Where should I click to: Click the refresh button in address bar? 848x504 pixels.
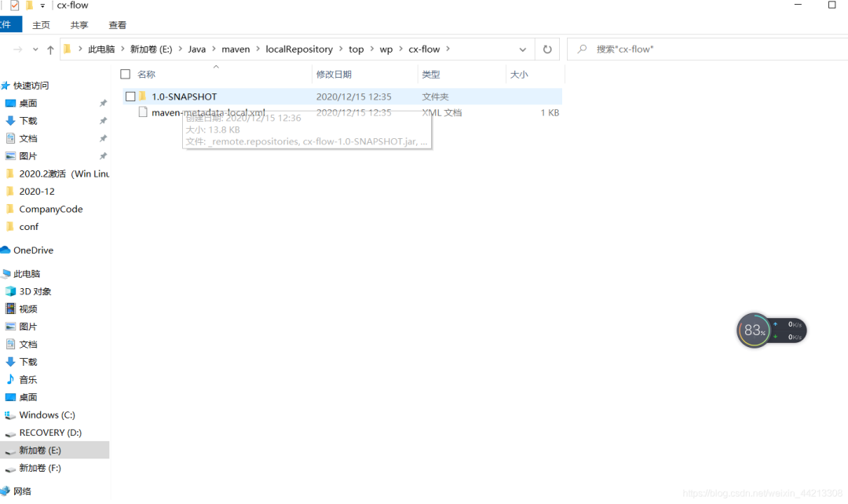coord(547,49)
